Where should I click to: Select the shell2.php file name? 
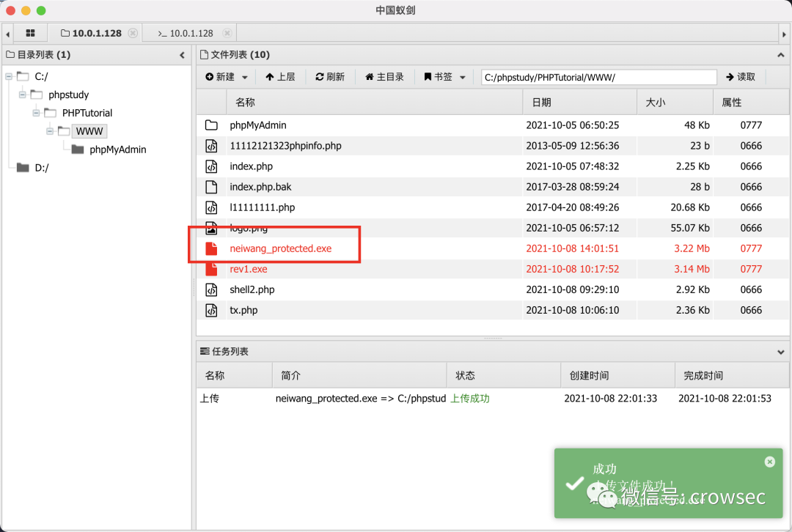(x=252, y=289)
